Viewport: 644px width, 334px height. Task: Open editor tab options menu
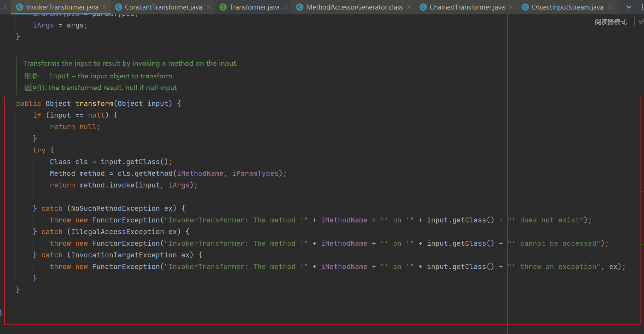tap(642, 7)
